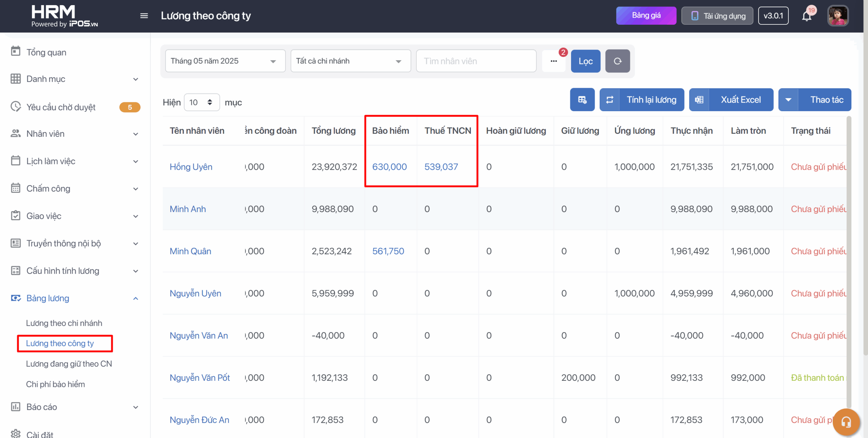The height and width of the screenshot is (438, 868).
Task: Change the entries-per-page stepper showing 10
Action: click(x=201, y=102)
